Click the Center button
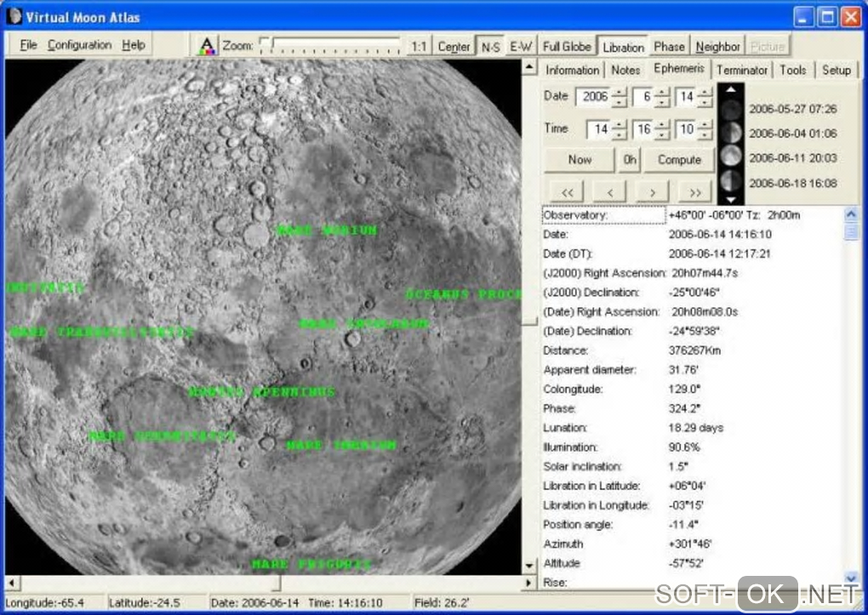The width and height of the screenshot is (868, 615). coord(454,47)
